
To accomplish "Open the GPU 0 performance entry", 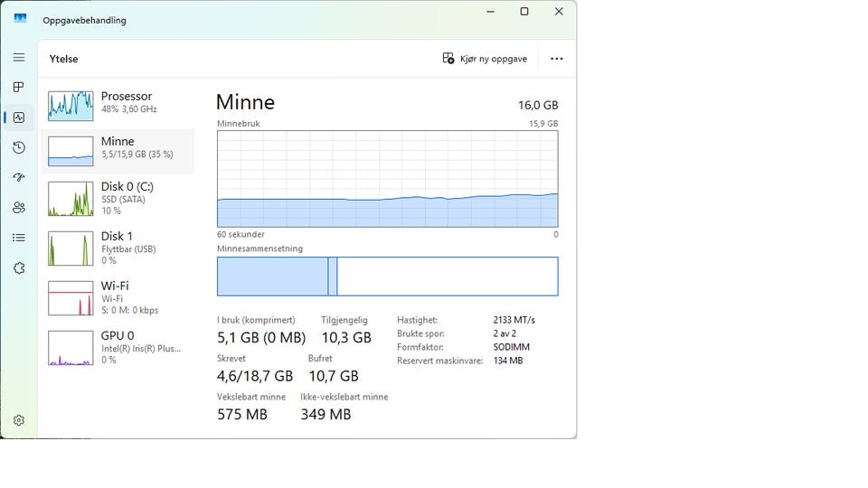I will tap(118, 347).
